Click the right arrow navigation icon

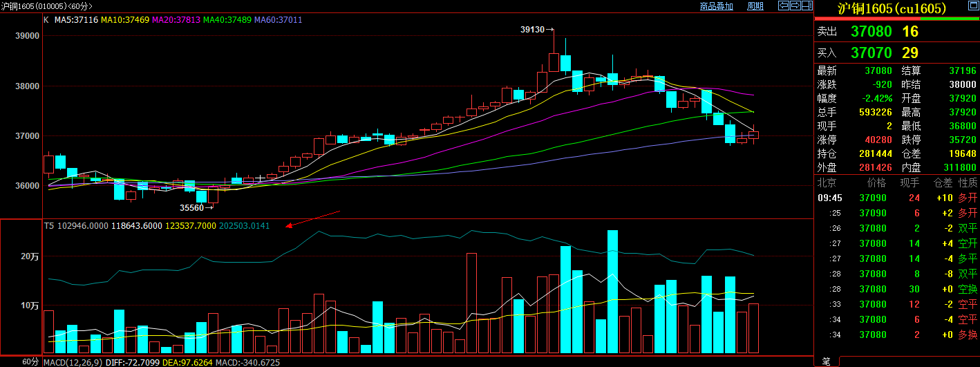(794, 6)
